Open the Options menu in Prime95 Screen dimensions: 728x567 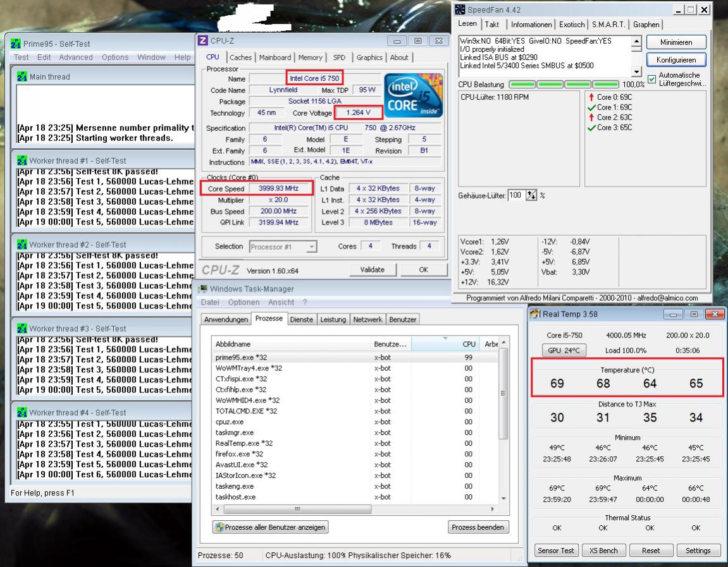[114, 57]
